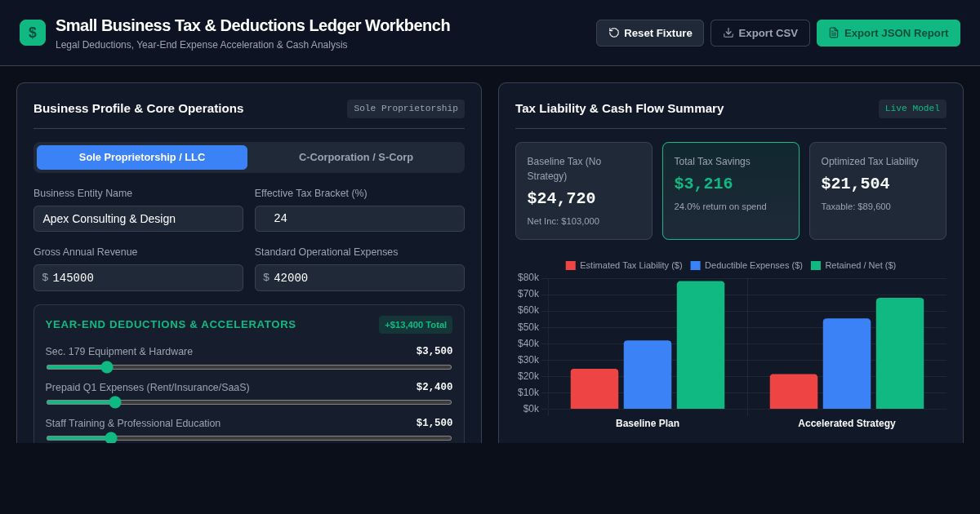Click the Year-End Deductions & Accelerators heading
The image size is (980, 514).
click(171, 325)
